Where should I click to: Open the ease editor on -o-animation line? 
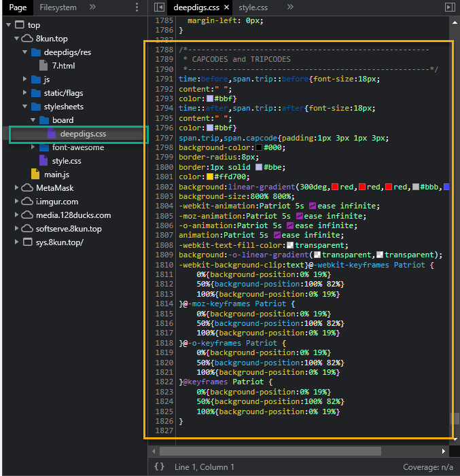(290, 226)
